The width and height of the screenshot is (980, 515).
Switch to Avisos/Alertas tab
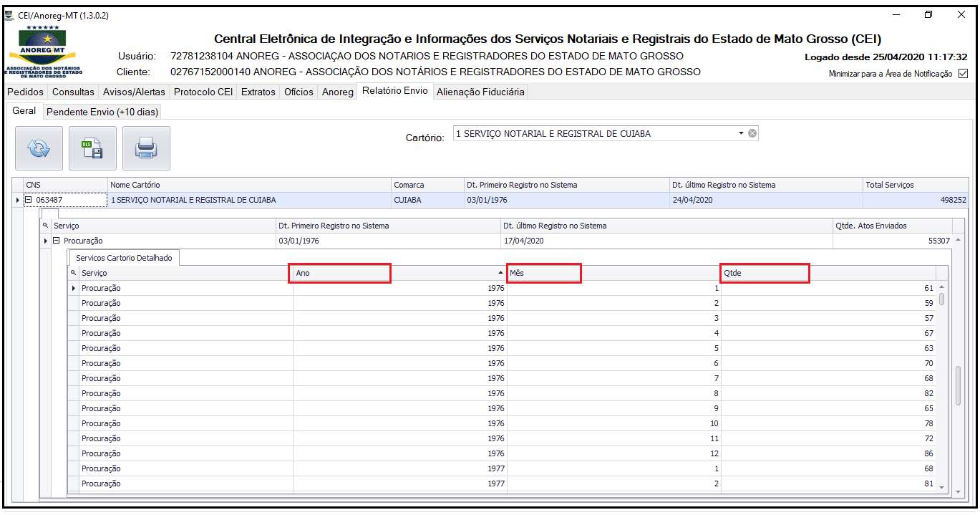pos(134,92)
